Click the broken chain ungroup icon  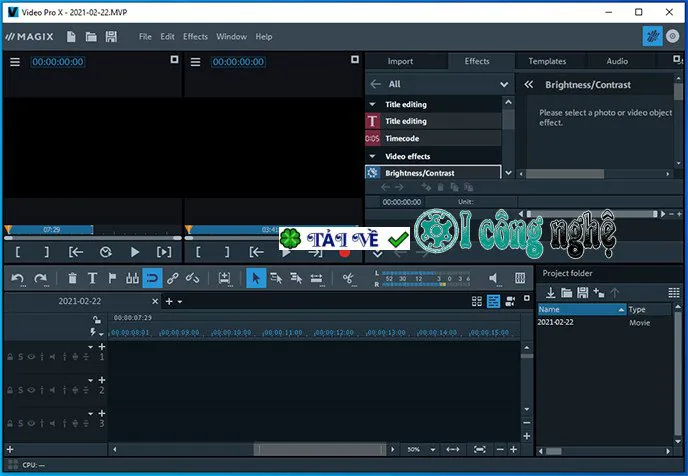pyautogui.click(x=192, y=278)
